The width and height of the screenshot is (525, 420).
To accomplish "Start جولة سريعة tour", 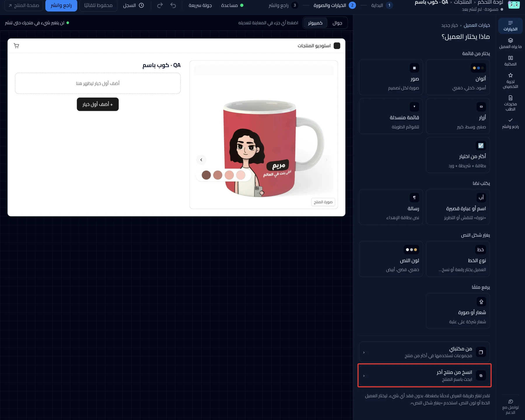I will click(x=200, y=5).
